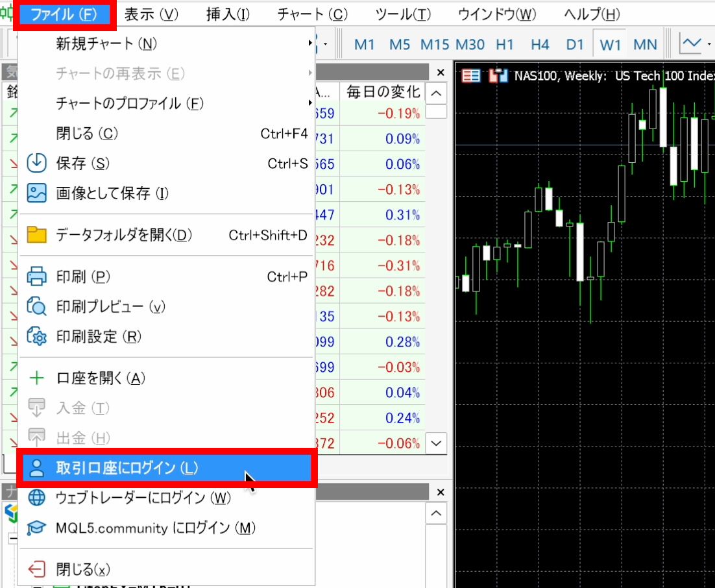Switch chart to the M15 timeframe
This screenshot has width=715, height=588.
(434, 45)
